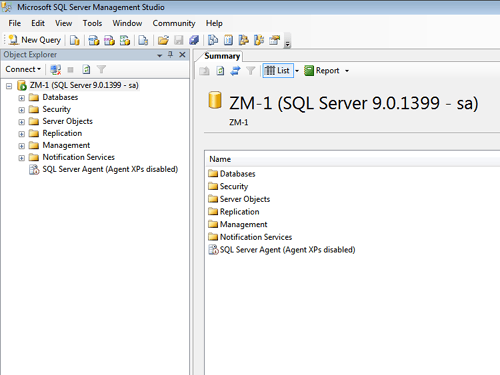Select SQL Server Agent in Object Explorer tree
The width and height of the screenshot is (500, 375).
[110, 169]
